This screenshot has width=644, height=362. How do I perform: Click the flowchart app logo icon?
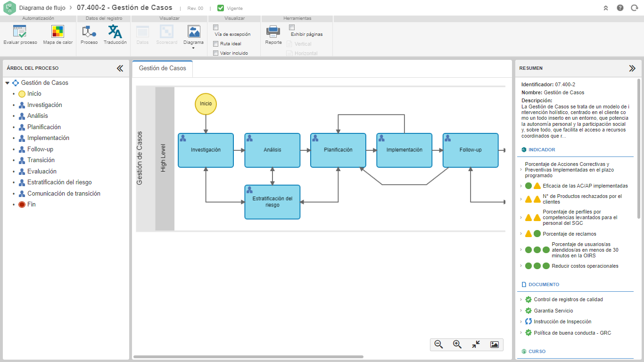(x=9, y=8)
